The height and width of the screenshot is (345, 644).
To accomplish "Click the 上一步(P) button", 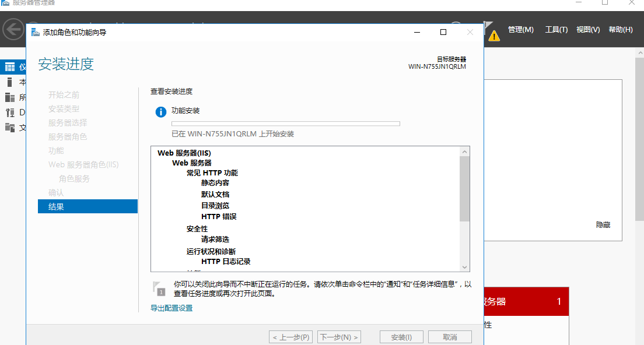I will point(290,337).
